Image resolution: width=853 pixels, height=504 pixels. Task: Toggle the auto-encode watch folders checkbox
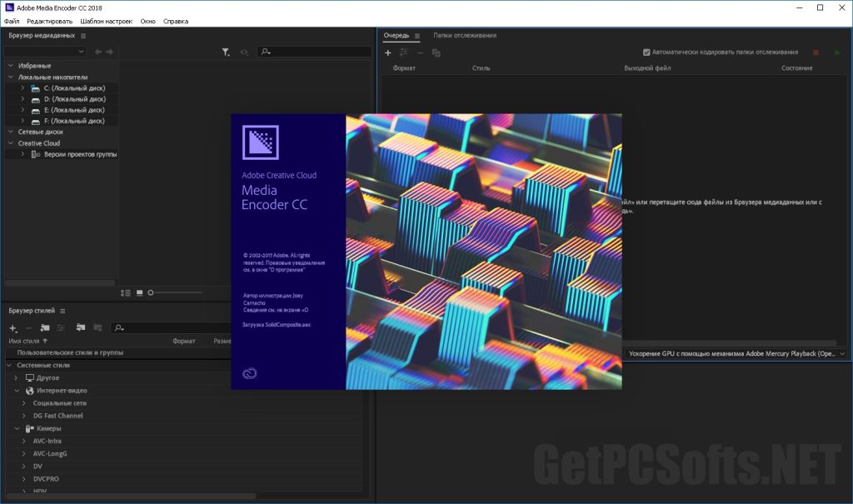coord(646,52)
